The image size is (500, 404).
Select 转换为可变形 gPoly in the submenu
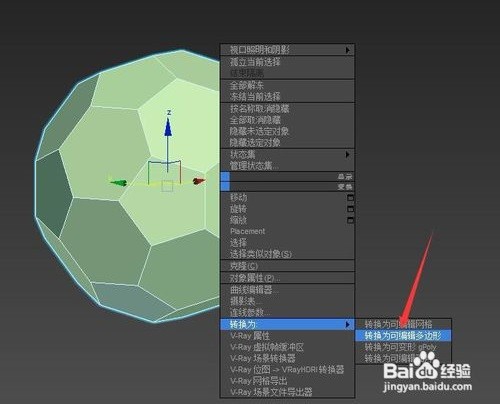coord(404,347)
